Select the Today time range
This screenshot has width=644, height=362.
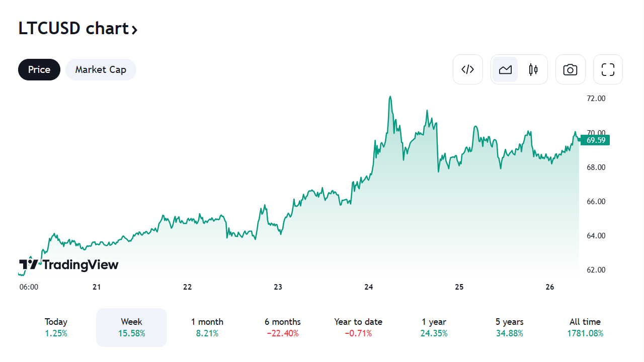56,327
